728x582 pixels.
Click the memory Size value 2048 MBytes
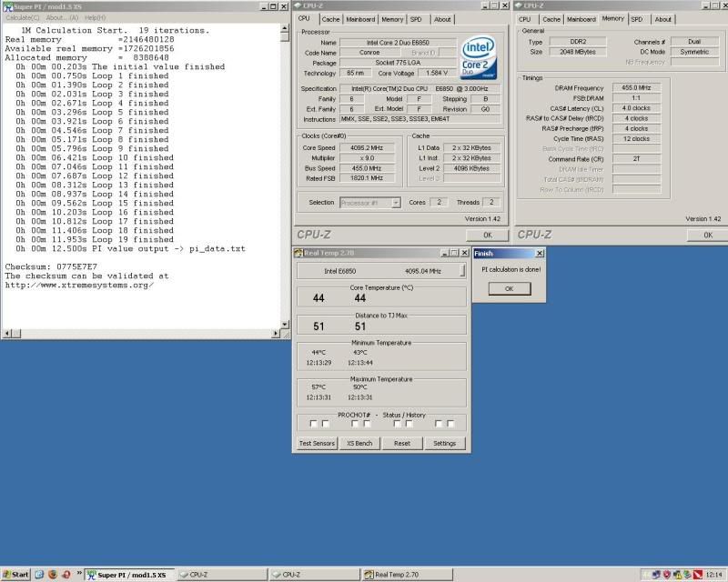coord(578,52)
